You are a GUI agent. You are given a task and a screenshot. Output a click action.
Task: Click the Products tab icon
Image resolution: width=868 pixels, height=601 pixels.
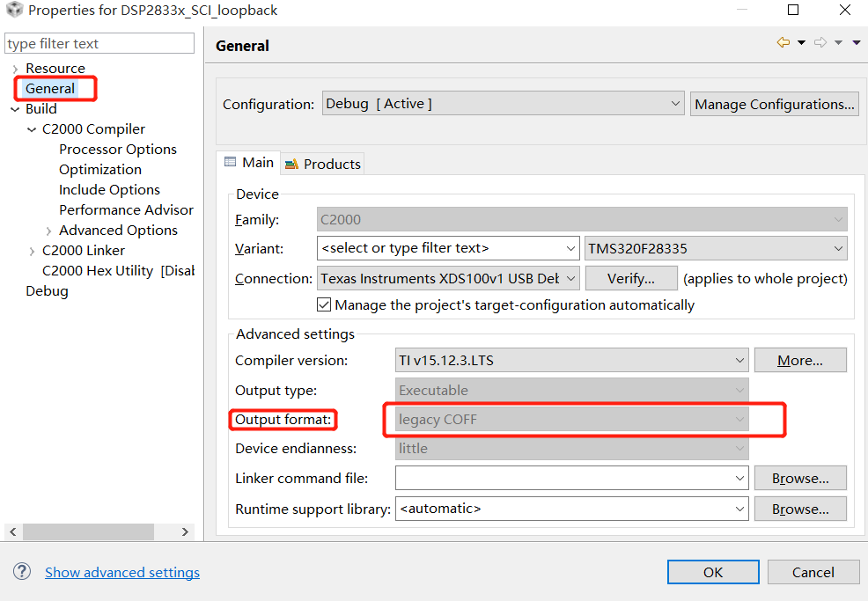291,164
